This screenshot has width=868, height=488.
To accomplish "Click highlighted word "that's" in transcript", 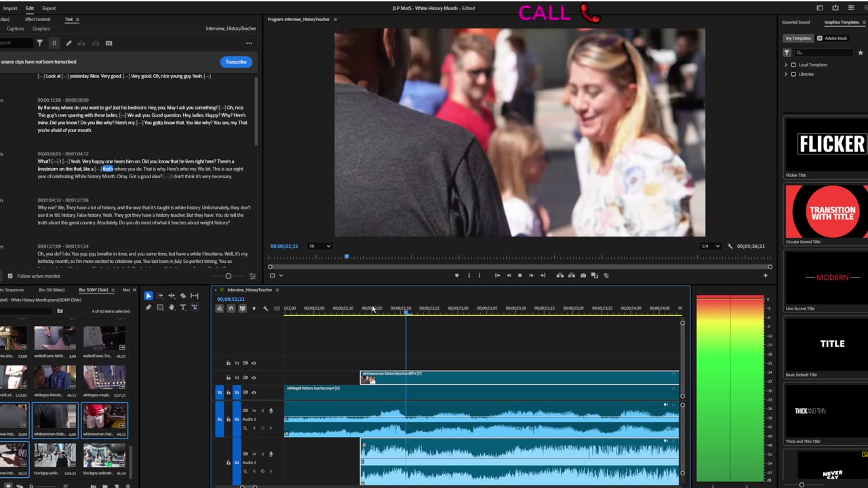I will pyautogui.click(x=108, y=169).
